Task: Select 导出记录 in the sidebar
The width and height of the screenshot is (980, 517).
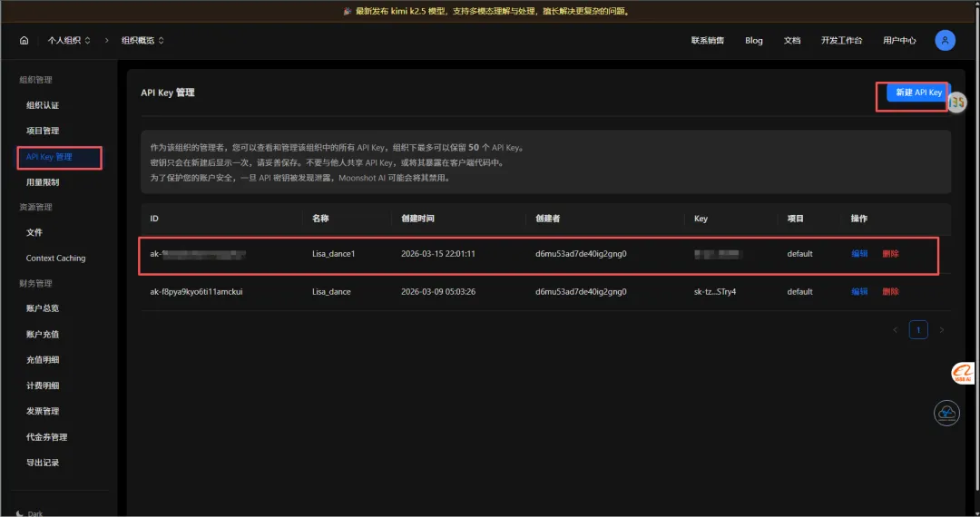Action: [43, 463]
